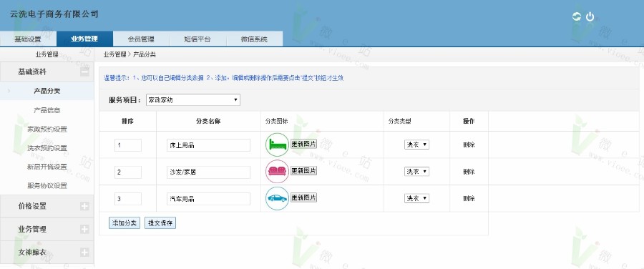Switch to the 微信系统 tab
Image resolution: width=644 pixels, height=269 pixels.
pyautogui.click(x=254, y=39)
